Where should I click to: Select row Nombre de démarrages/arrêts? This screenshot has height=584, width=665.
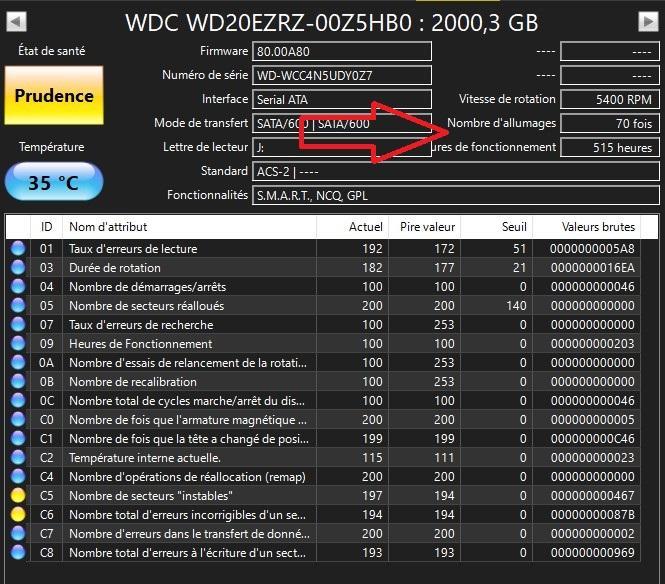point(323,287)
